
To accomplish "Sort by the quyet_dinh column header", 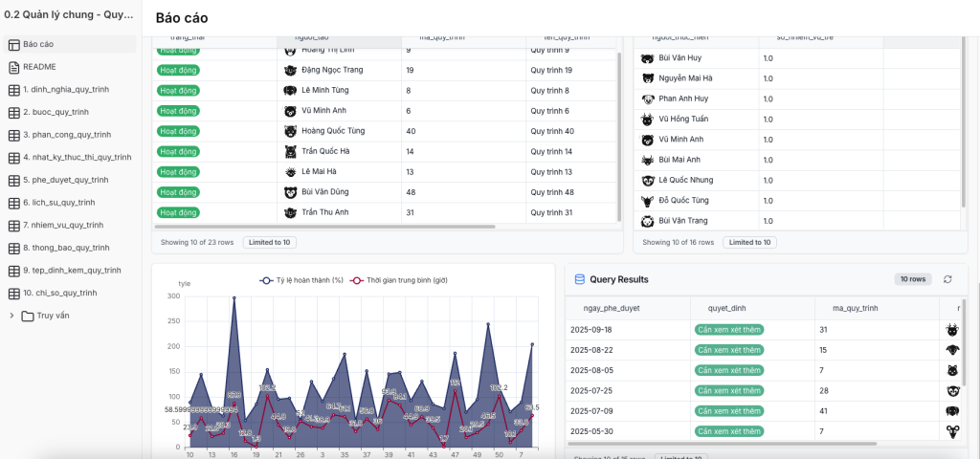I will pyautogui.click(x=729, y=308).
